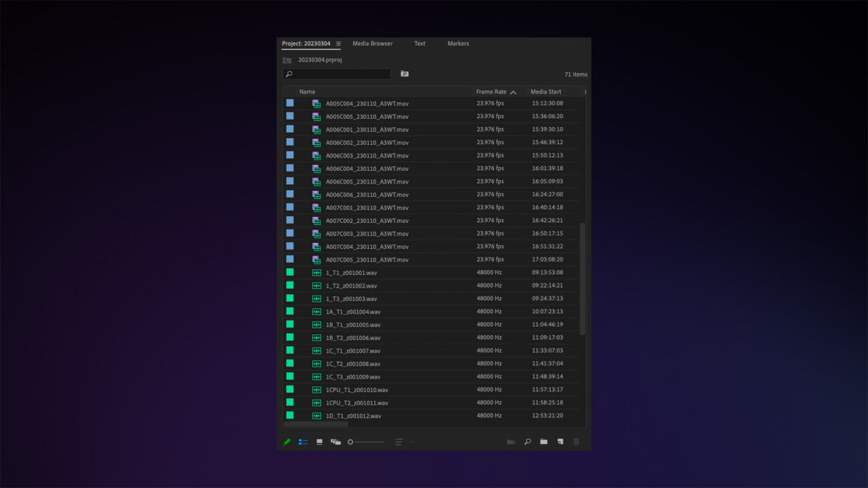
Task: Adjust the thumbnail zoom slider
Action: pos(366,441)
